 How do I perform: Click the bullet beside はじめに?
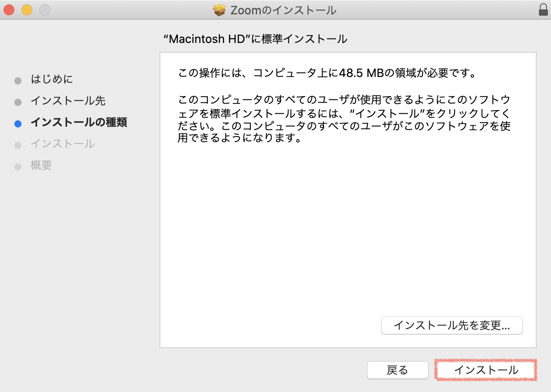(x=18, y=81)
